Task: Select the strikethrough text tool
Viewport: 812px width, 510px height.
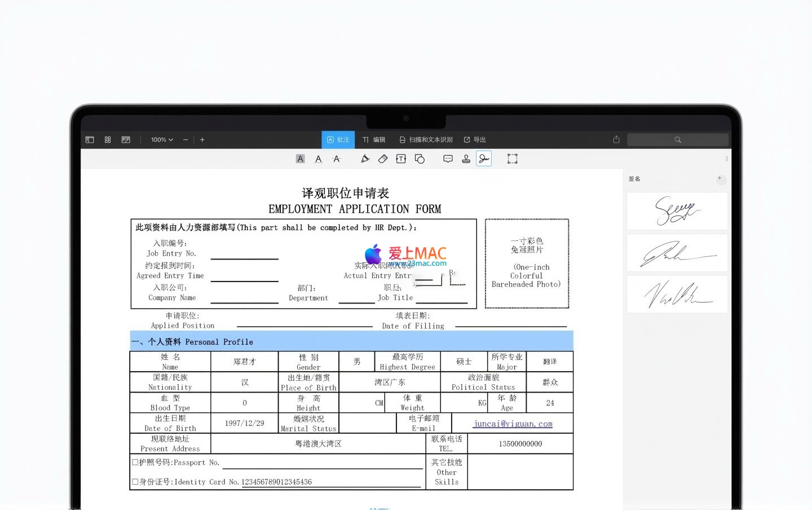Action: 337,159
